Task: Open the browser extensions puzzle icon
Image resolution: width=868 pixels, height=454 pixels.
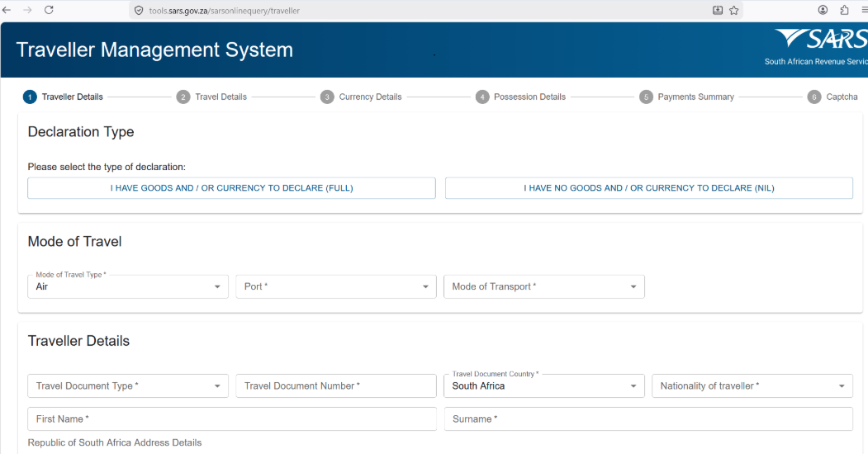Action: pos(844,10)
